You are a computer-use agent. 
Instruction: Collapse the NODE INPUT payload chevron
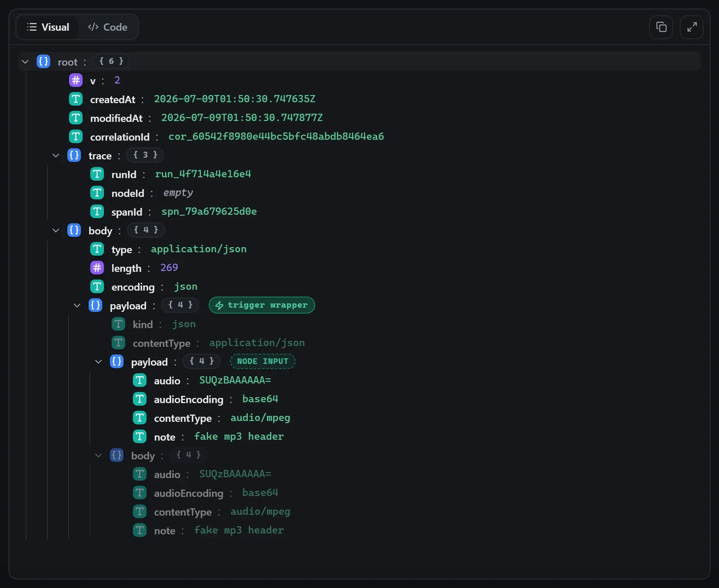(98, 362)
